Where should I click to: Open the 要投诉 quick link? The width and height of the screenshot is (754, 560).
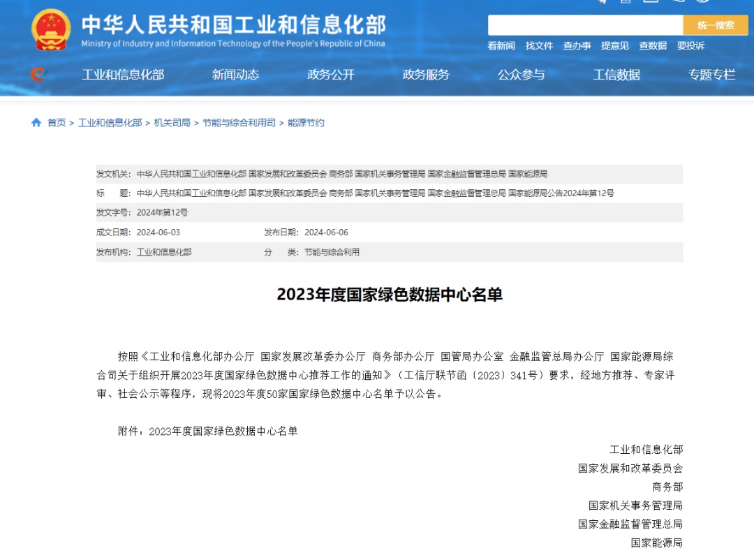tap(691, 45)
